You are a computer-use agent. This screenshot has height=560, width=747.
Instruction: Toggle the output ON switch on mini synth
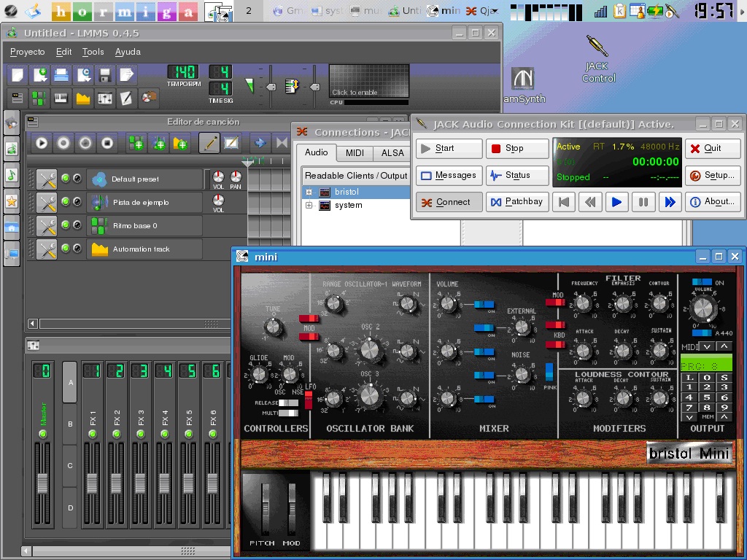(702, 282)
